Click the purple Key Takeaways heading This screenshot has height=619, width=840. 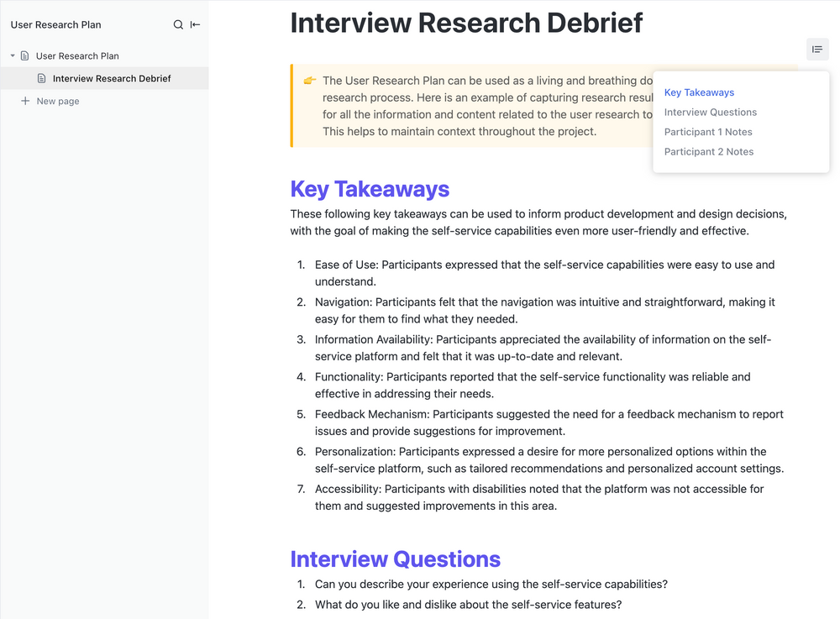coord(370,189)
